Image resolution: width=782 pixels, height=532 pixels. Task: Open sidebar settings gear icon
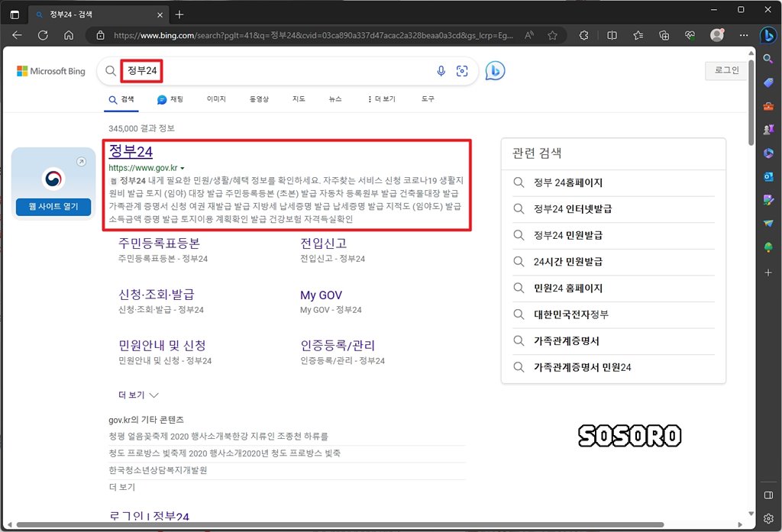coord(768,518)
